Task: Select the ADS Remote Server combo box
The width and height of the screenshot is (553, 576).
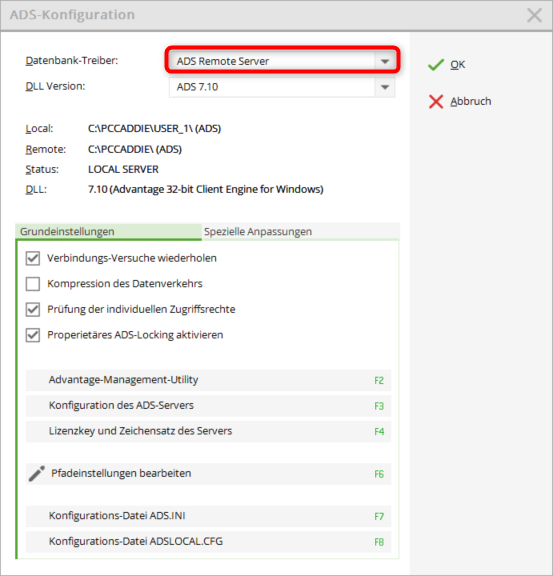Action: [282, 61]
